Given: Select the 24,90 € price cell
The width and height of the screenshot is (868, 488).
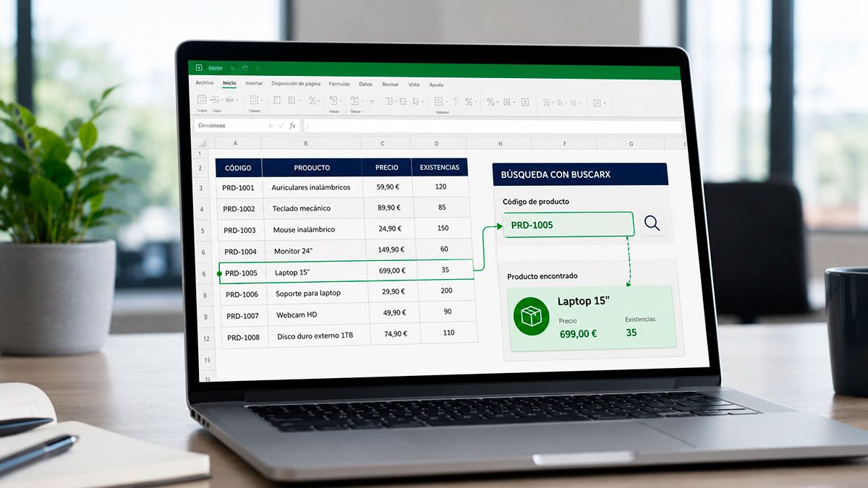Looking at the screenshot, I should (391, 228).
